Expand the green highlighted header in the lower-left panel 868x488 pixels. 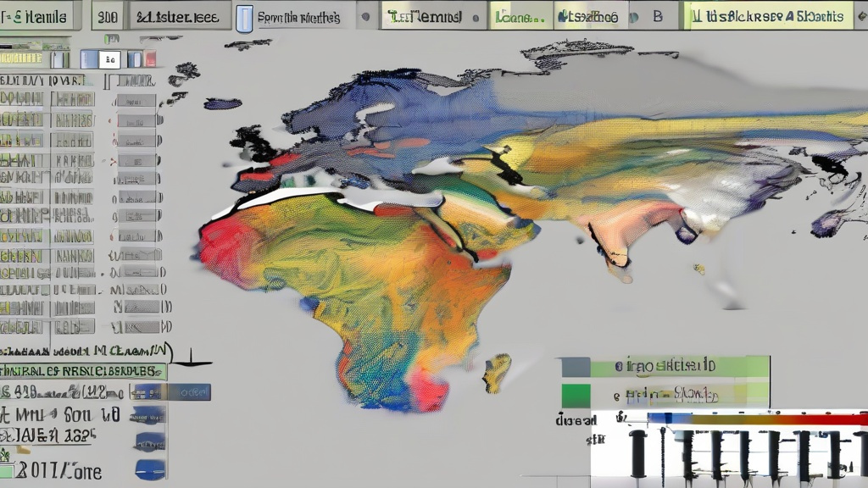[x=83, y=371]
